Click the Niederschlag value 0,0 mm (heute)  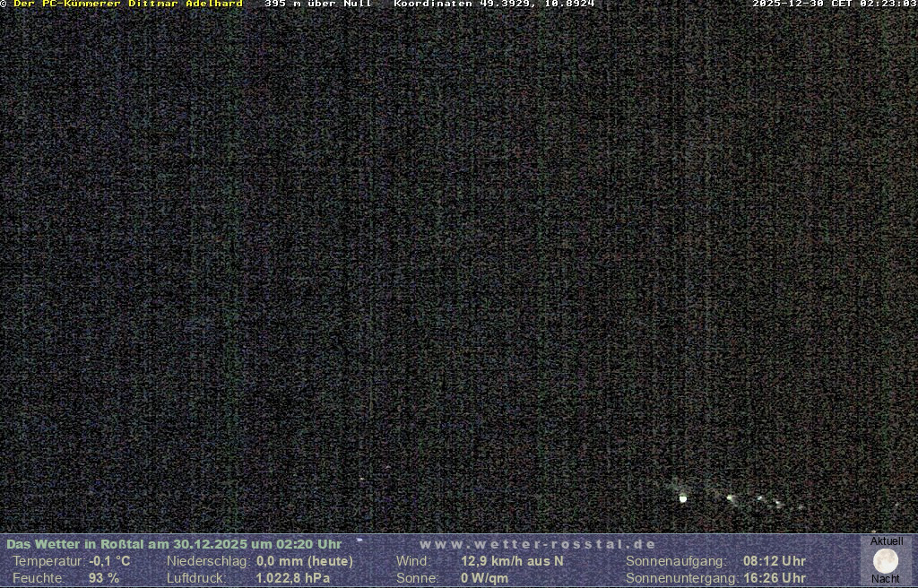[x=304, y=561]
